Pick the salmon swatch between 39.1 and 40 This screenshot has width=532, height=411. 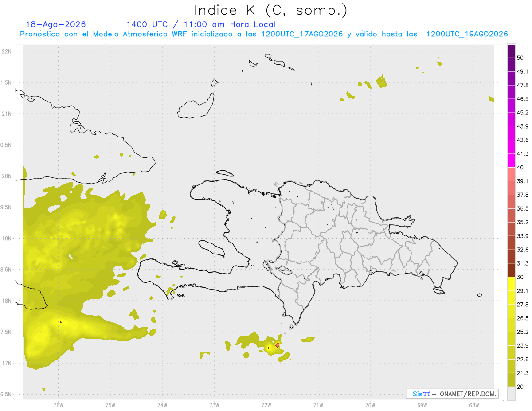pos(512,174)
